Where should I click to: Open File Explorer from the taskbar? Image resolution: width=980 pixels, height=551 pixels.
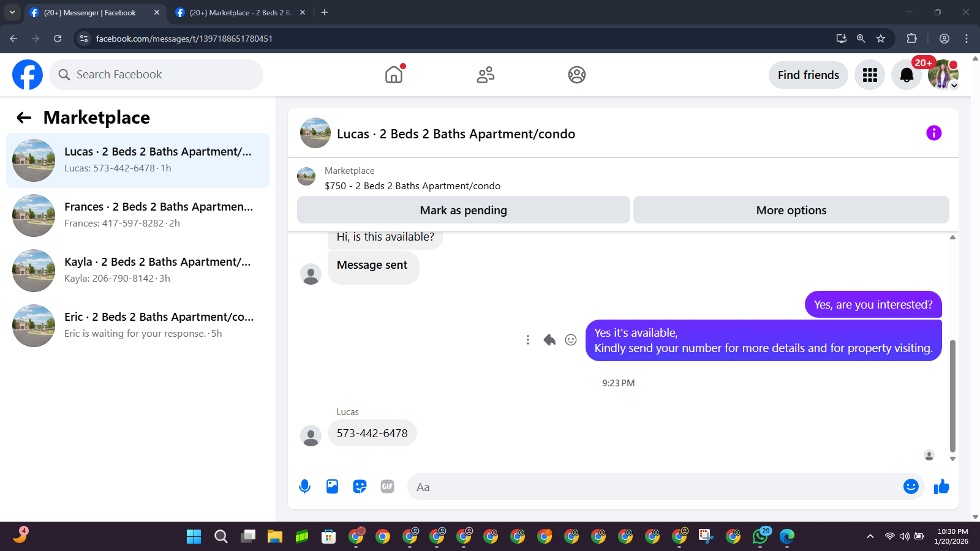[274, 537]
